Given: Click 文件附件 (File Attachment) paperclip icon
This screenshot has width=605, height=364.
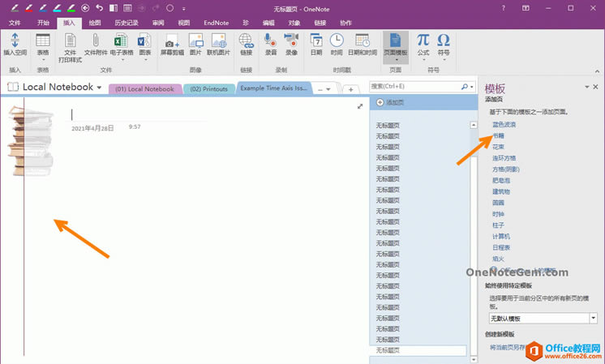Looking at the screenshot, I should click(96, 45).
